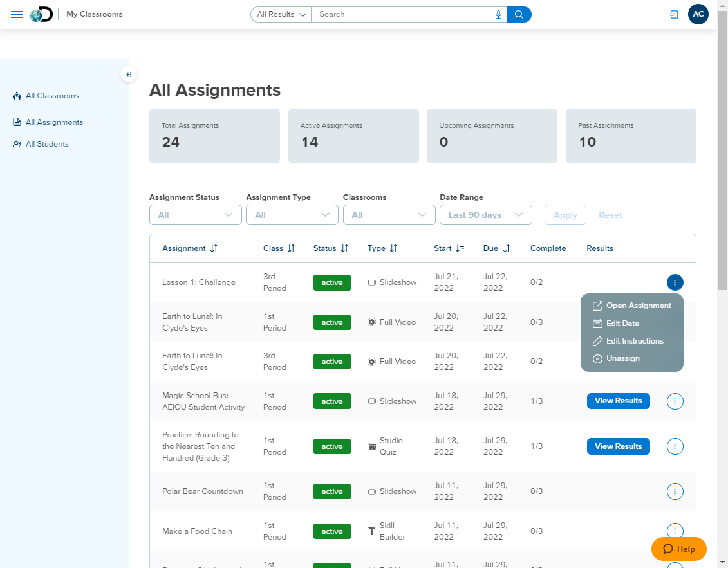The image size is (728, 568).
Task: Open the three-dot menu for Magic School Bus row
Action: (x=675, y=401)
